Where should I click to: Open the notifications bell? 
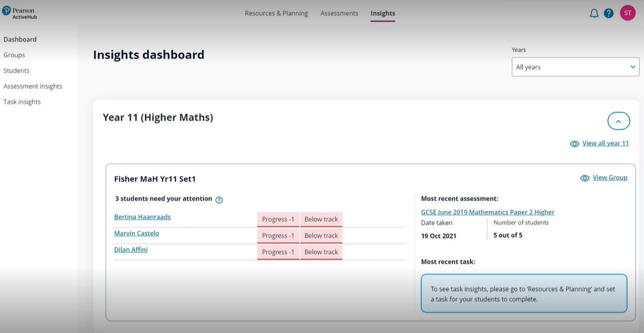tap(594, 13)
